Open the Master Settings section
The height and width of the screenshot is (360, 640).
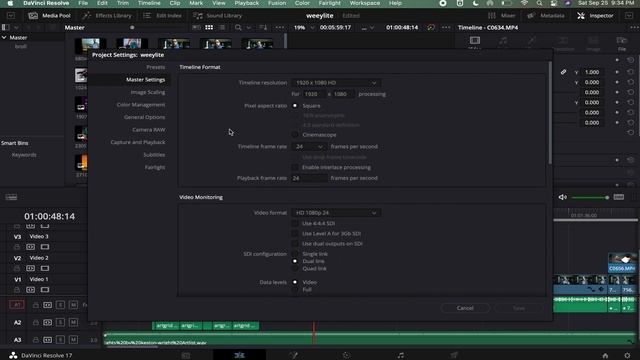pyautogui.click(x=145, y=80)
